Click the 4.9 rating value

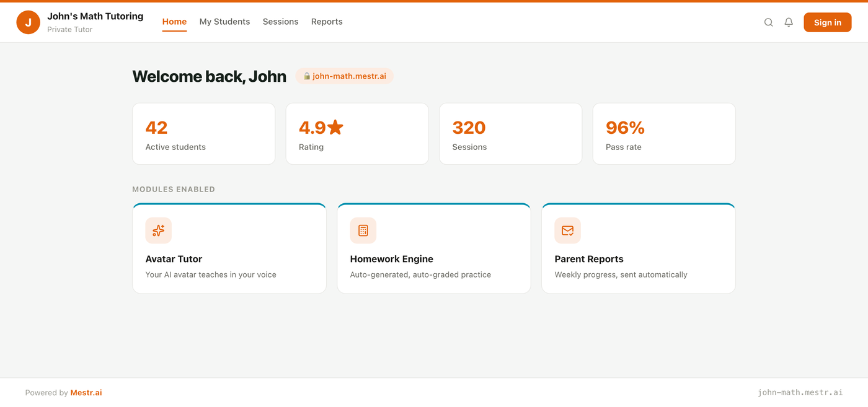pyautogui.click(x=312, y=128)
